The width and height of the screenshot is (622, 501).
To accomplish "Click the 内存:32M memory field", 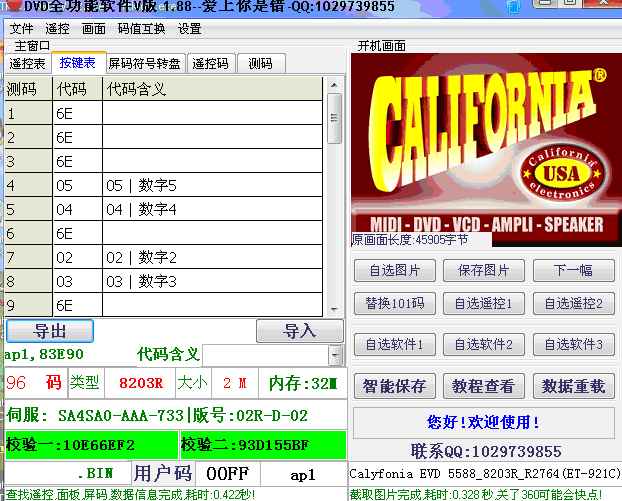I will tap(303, 383).
